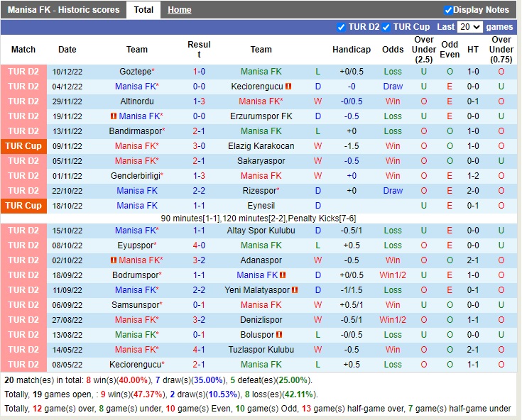Click red card icon in the Adanaspor match row

114,260
